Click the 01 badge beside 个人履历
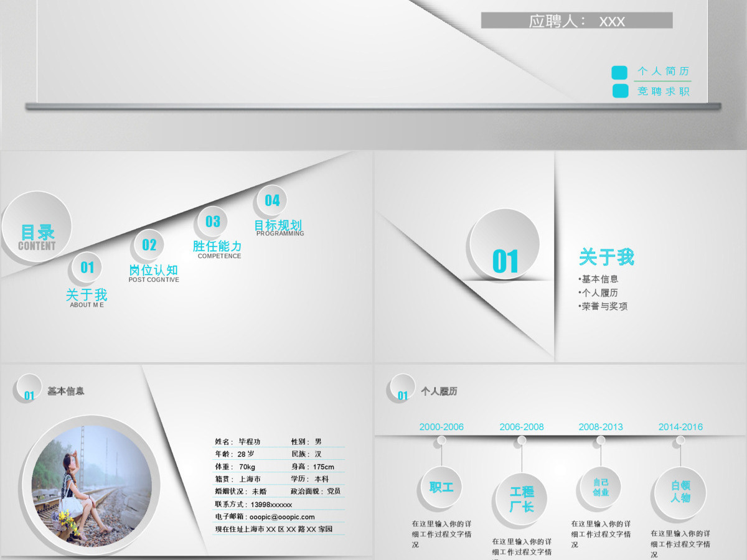 402,389
